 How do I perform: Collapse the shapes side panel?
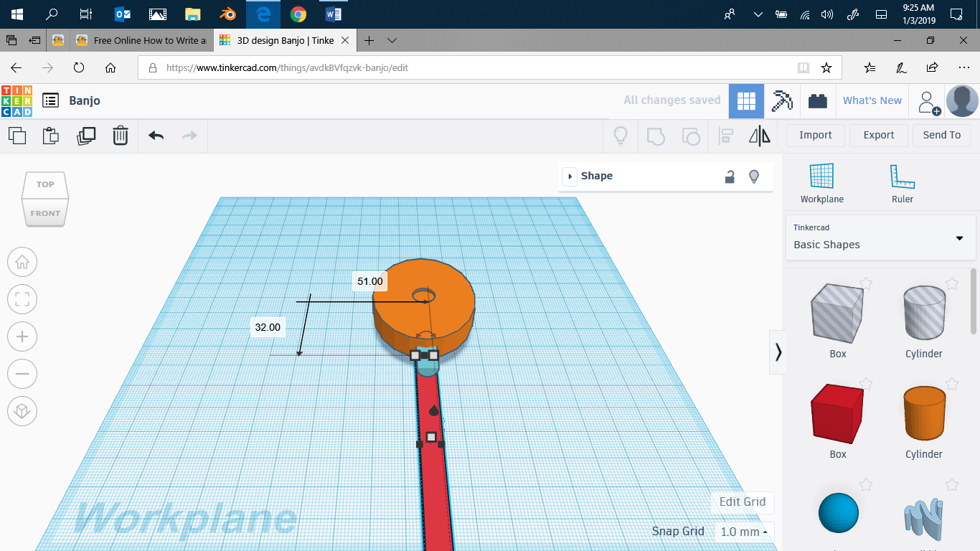pos(778,352)
